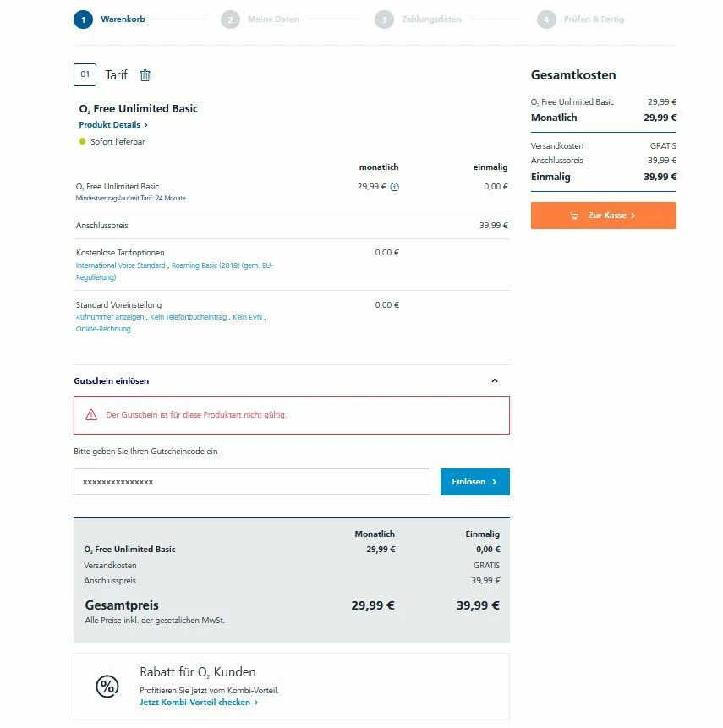This screenshot has width=723, height=728.
Task: Click the percent discount icon
Action: (x=107, y=687)
